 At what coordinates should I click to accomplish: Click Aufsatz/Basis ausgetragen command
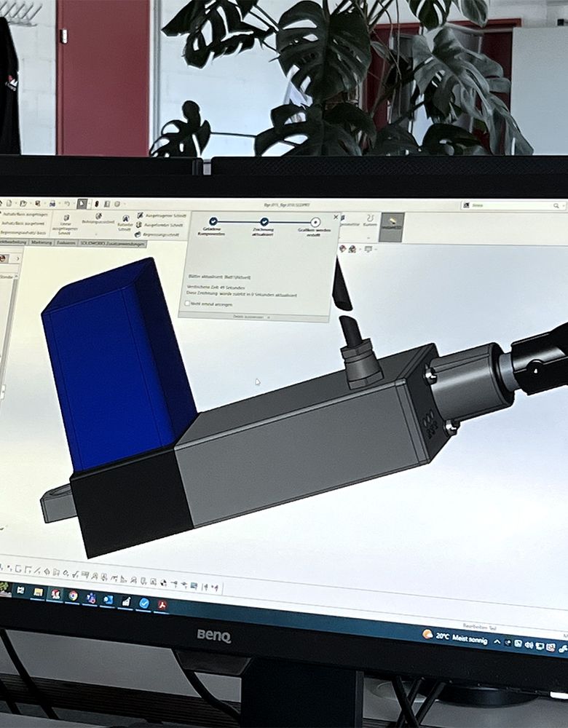tap(25, 215)
